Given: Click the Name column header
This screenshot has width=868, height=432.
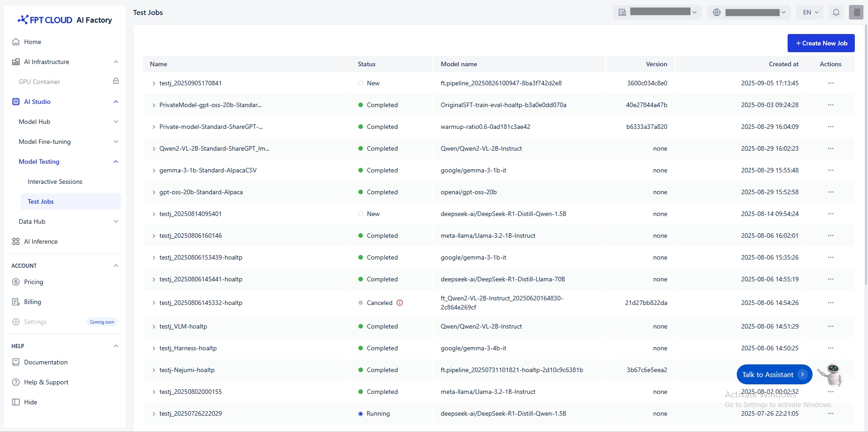Looking at the screenshot, I should 159,64.
